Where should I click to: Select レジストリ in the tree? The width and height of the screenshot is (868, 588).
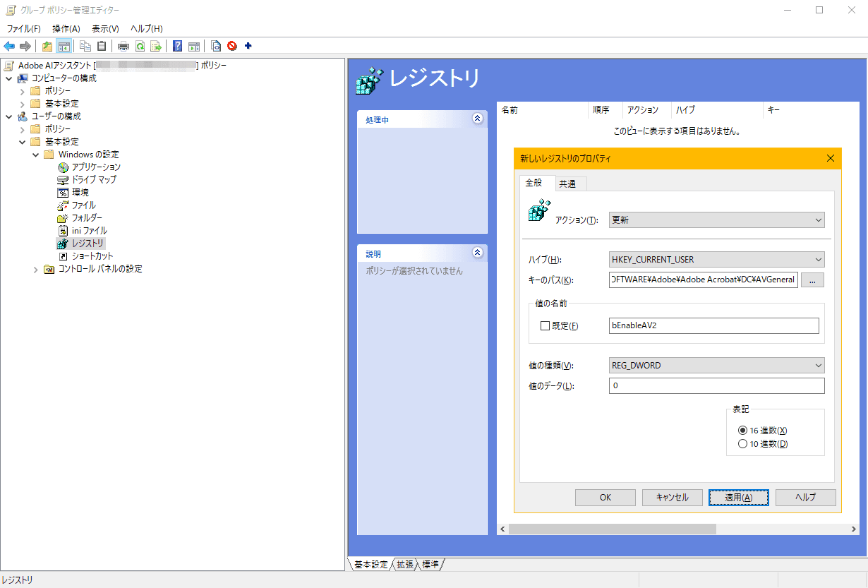pyautogui.click(x=88, y=243)
